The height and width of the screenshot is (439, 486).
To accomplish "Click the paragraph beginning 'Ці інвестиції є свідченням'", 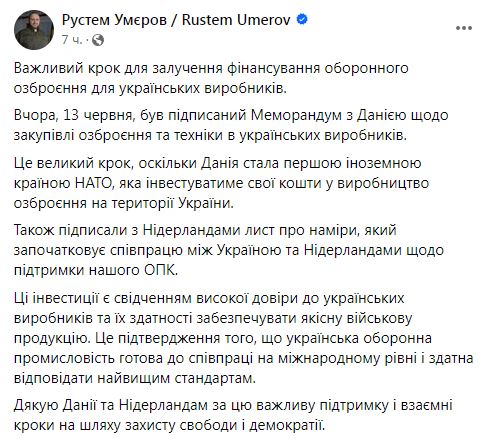I will tap(244, 338).
